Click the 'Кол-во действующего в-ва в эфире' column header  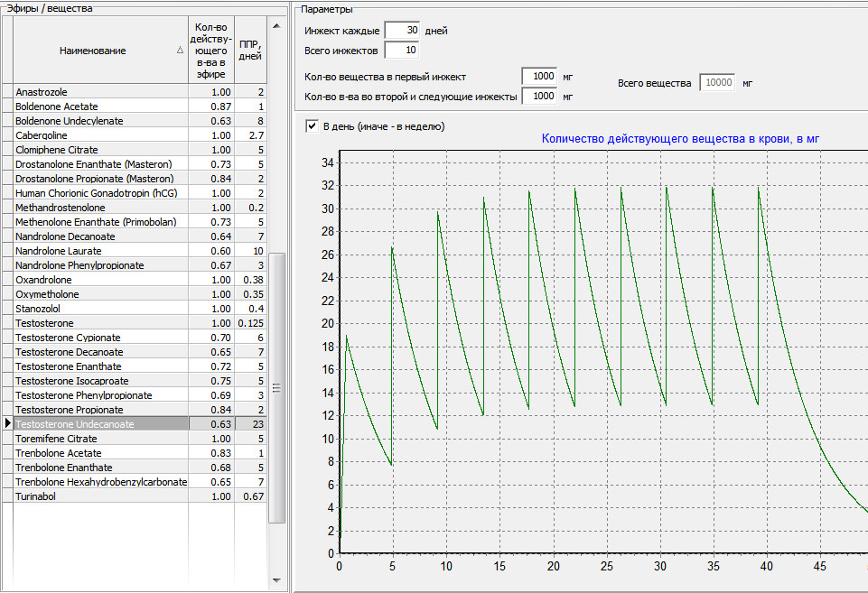click(210, 51)
